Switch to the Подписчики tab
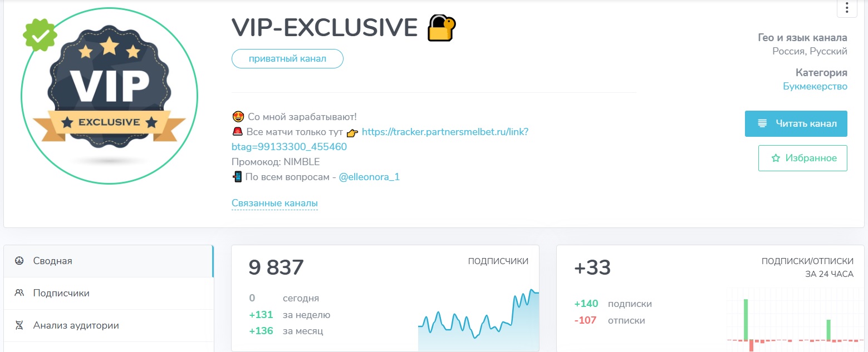Image resolution: width=868 pixels, height=352 pixels. tap(61, 293)
